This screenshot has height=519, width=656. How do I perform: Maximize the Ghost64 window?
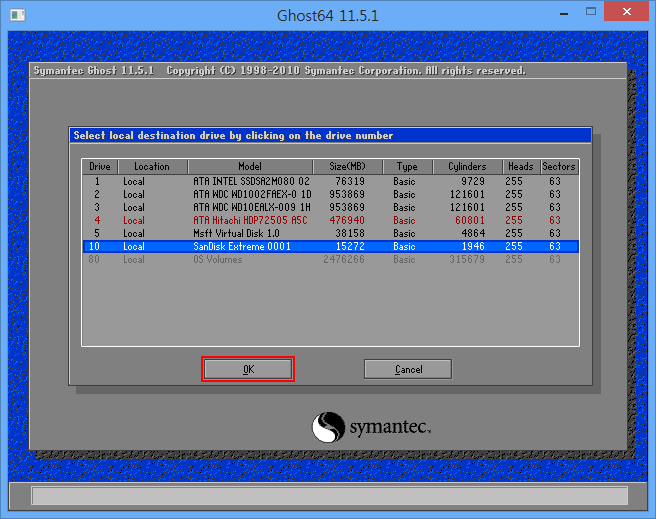coord(591,12)
